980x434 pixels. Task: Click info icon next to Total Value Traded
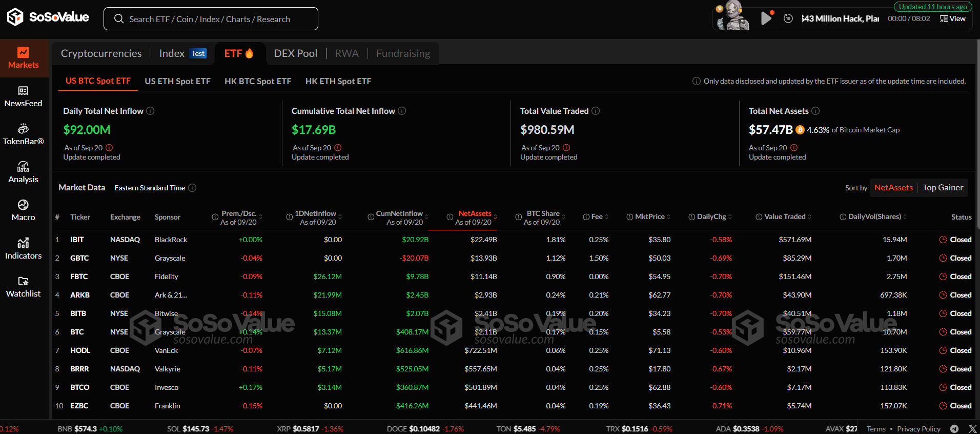pos(596,111)
